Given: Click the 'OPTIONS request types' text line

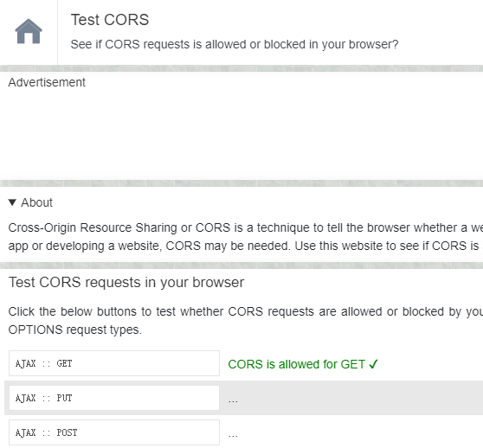Looking at the screenshot, I should point(74,330).
